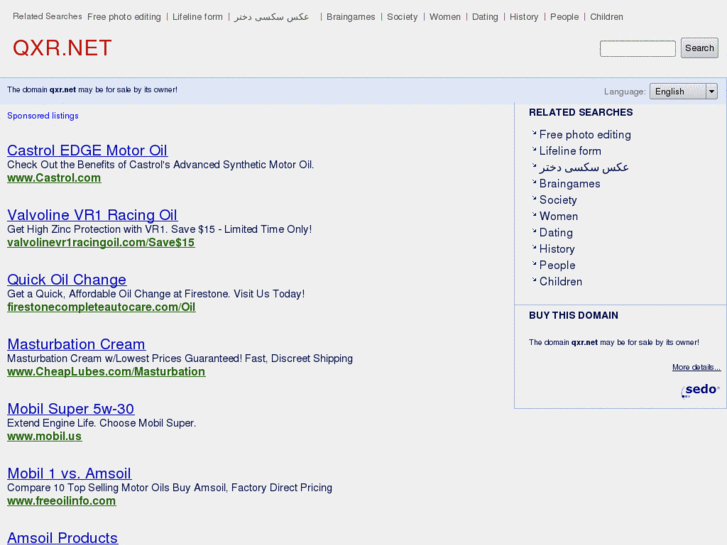Image resolution: width=727 pixels, height=545 pixels.
Task: Select Dating in sidebar list
Action: point(555,232)
